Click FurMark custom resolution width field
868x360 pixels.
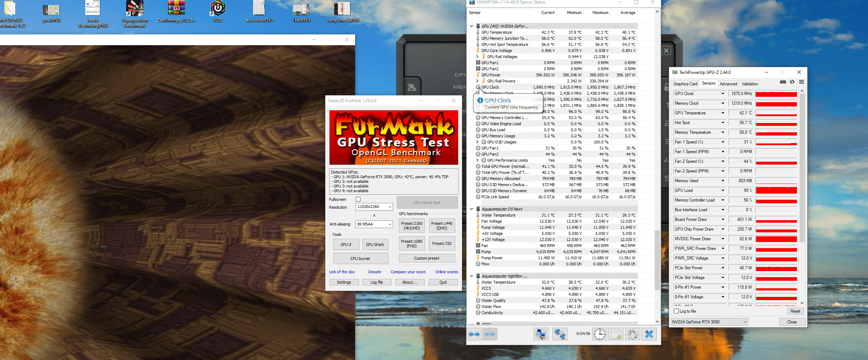pyautogui.click(x=363, y=215)
